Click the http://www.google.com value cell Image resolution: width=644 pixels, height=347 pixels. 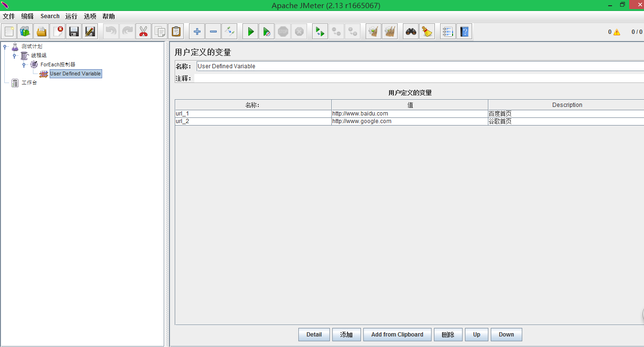[410, 121]
